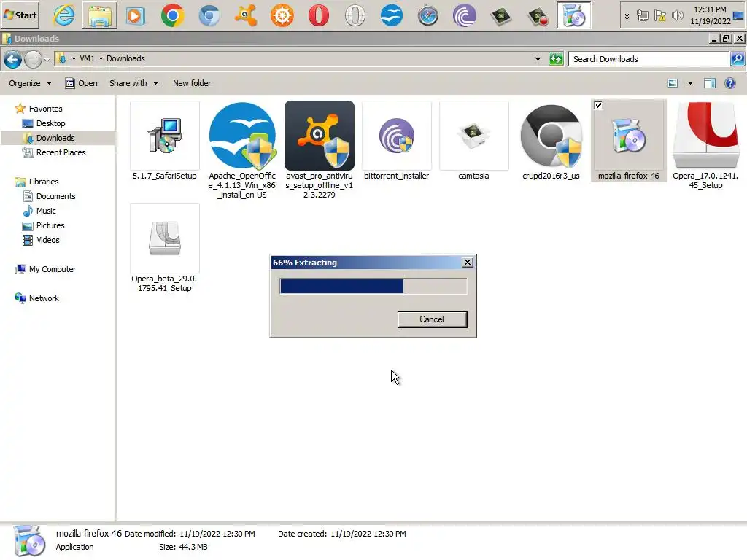Click the orange ship wheel taskbar icon
The height and width of the screenshot is (560, 747).
point(282,15)
